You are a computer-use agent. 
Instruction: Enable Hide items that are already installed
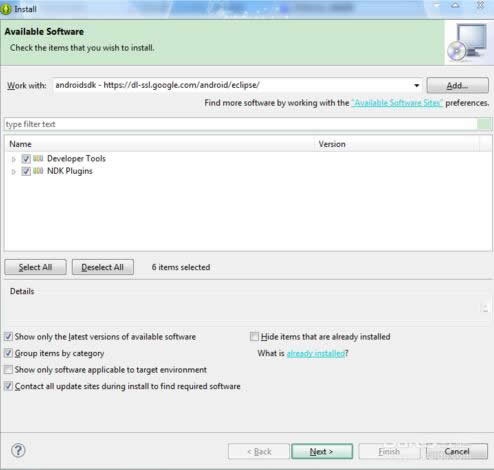click(x=254, y=337)
